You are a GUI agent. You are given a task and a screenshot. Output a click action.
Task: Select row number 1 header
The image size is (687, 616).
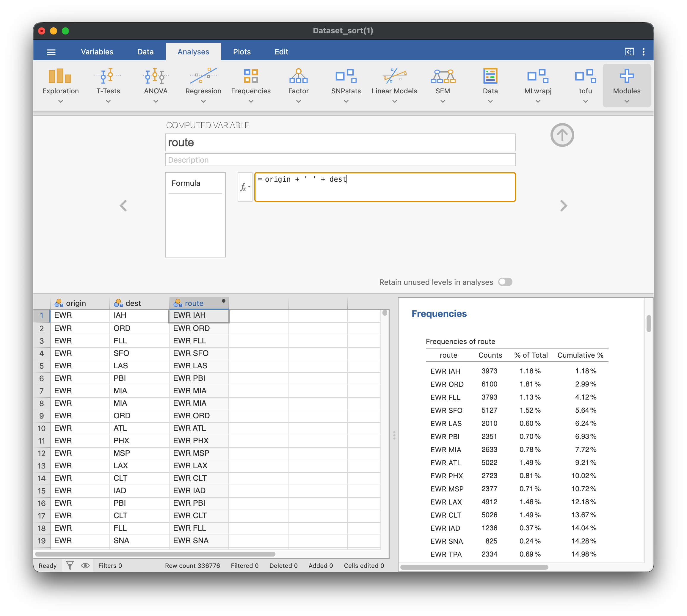pos(42,315)
